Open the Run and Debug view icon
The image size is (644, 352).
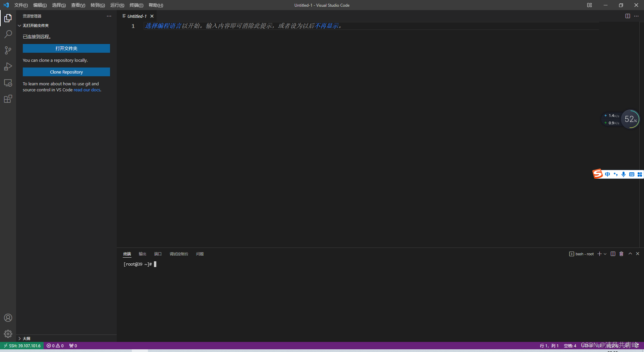click(x=8, y=67)
